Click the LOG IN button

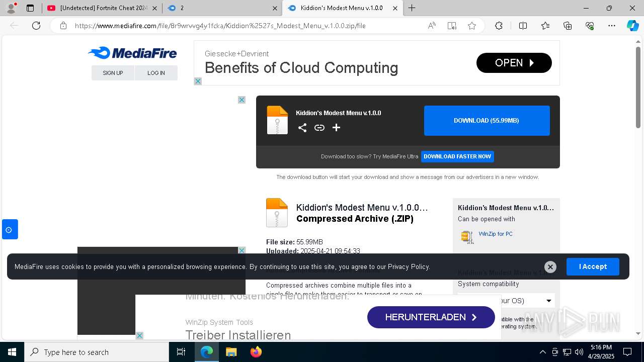pos(156,73)
